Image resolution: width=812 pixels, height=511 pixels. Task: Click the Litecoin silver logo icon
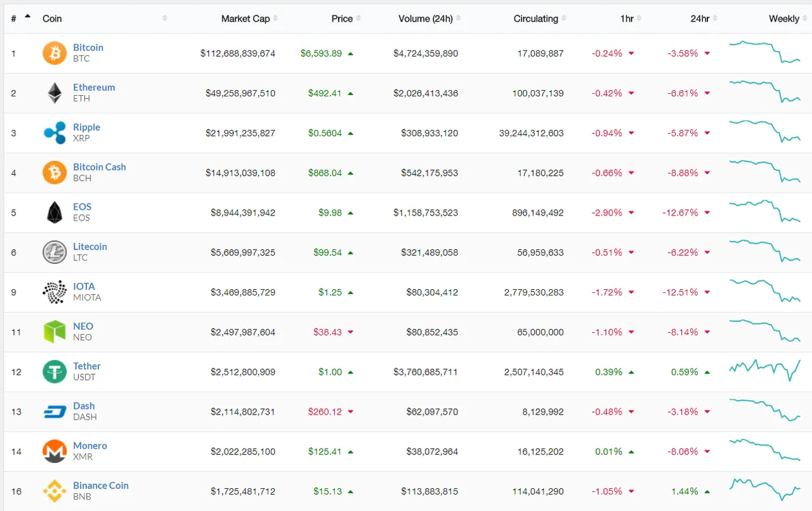click(x=55, y=252)
